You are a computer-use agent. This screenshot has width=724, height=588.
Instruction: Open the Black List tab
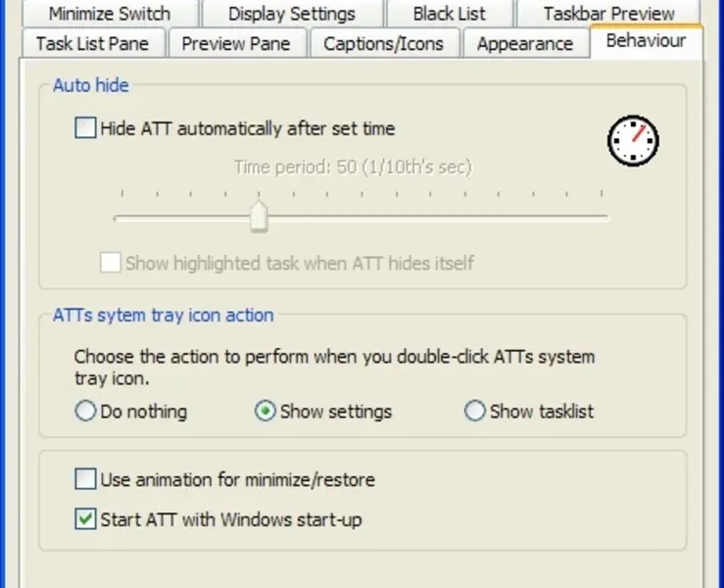coord(449,14)
